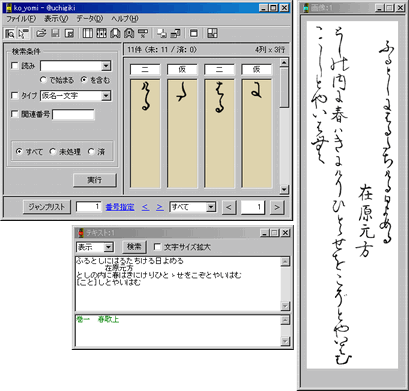Enable the 読み checkbox

point(15,66)
